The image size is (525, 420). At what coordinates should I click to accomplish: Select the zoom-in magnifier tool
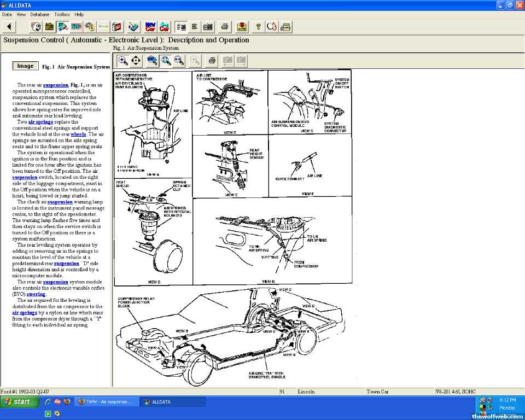(x=123, y=60)
